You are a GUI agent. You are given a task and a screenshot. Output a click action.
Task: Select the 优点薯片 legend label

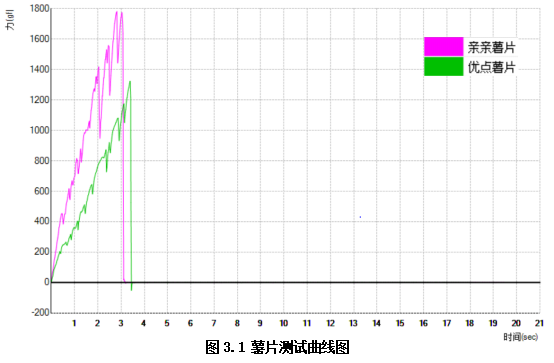[491, 67]
